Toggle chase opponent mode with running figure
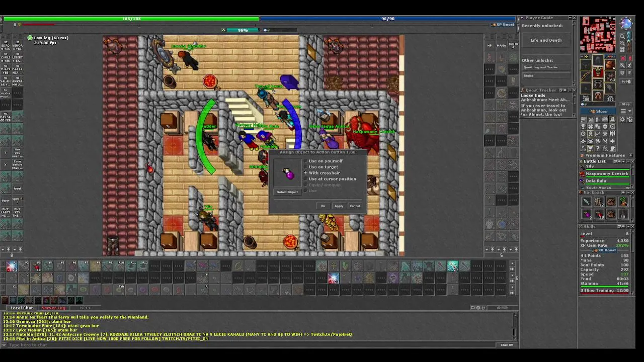 (630, 65)
